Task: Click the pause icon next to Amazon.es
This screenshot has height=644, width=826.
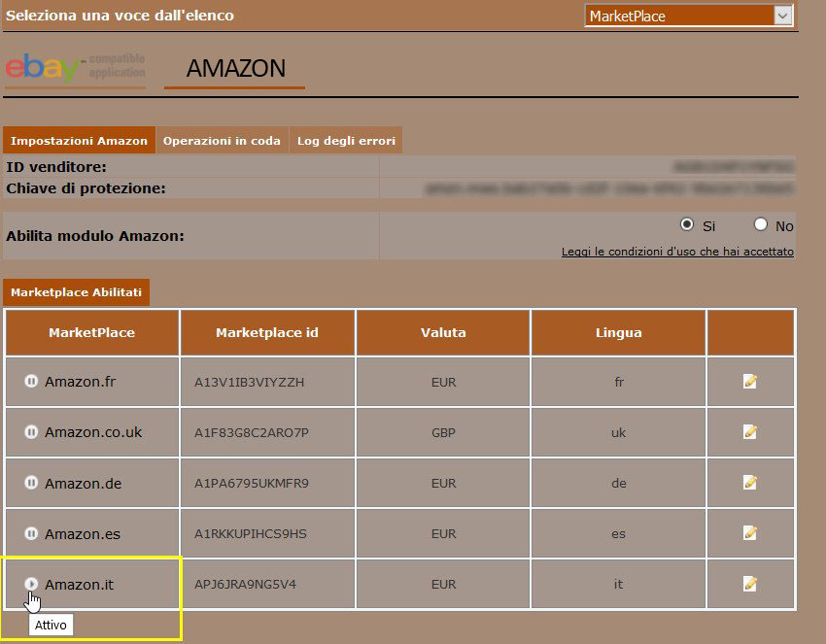Action: 31,533
